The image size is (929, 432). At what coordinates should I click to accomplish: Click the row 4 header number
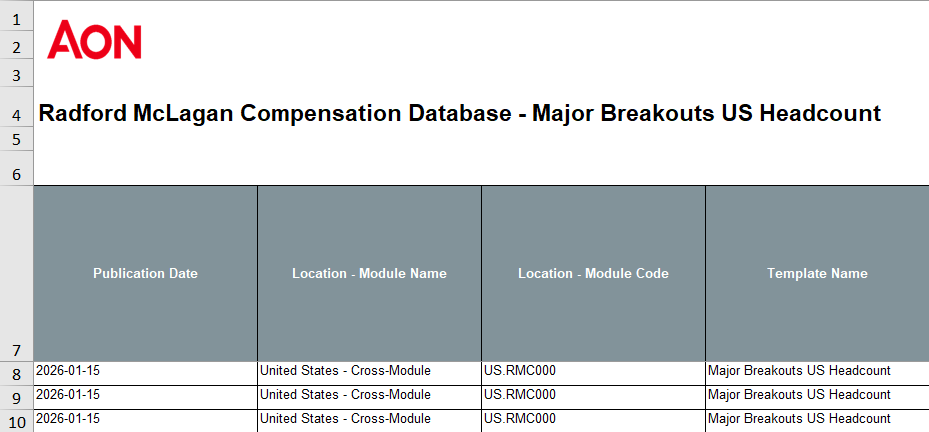pos(16,115)
